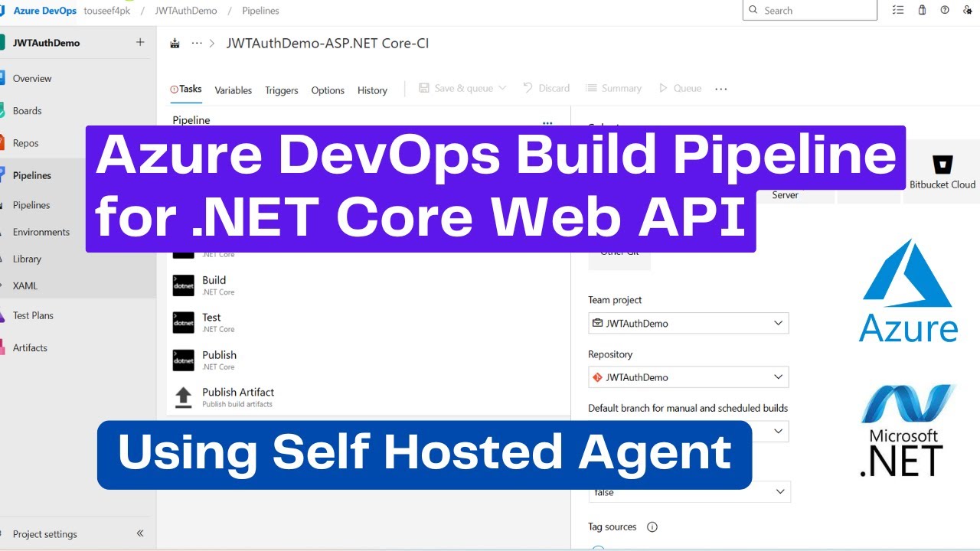Click the JWTAuthDemo project name in sidebar

click(46, 43)
